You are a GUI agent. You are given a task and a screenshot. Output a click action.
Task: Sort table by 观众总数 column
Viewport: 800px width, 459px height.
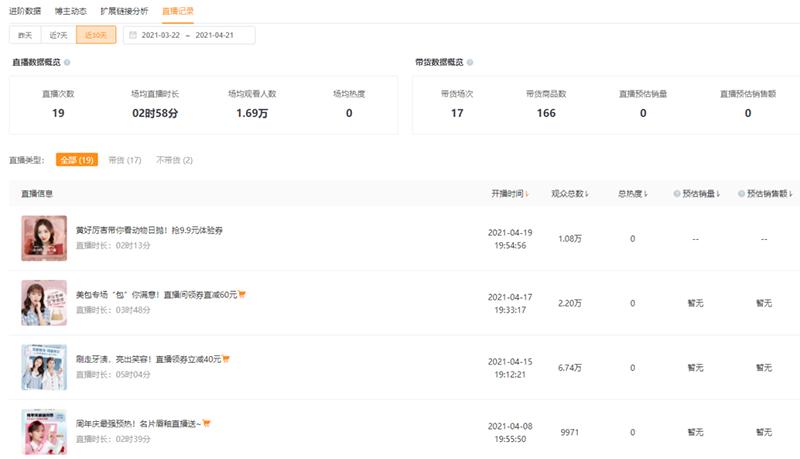click(570, 193)
